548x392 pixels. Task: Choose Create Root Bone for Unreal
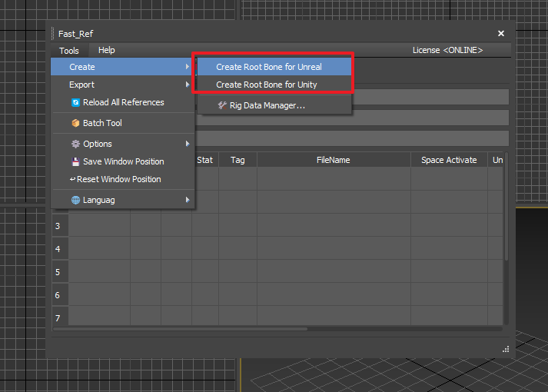click(x=268, y=67)
